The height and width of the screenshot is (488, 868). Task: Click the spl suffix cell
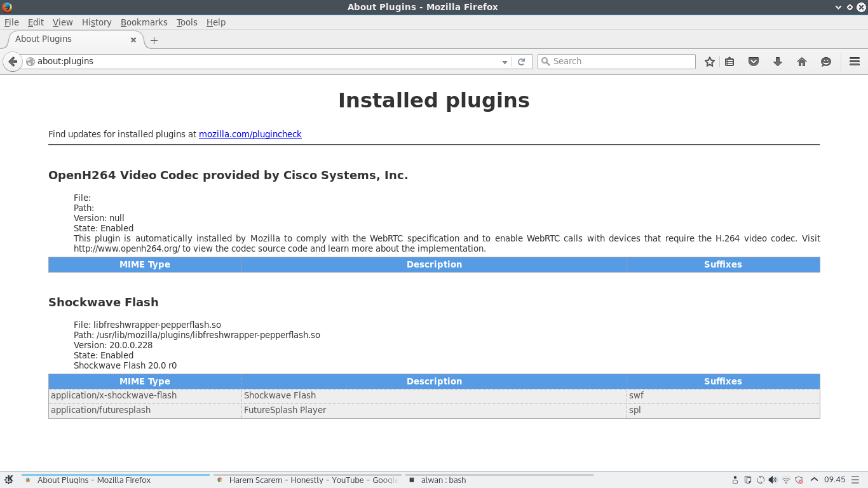pos(723,410)
